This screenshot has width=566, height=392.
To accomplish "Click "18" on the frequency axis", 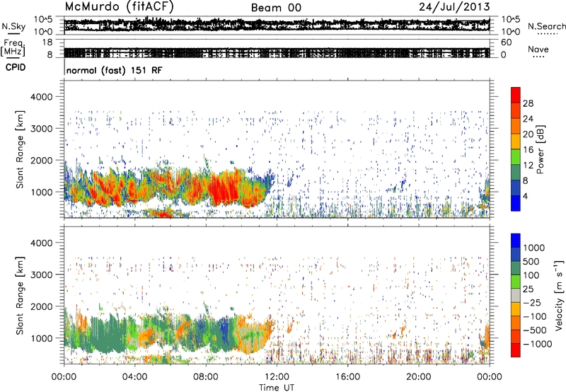I will 47,42.
